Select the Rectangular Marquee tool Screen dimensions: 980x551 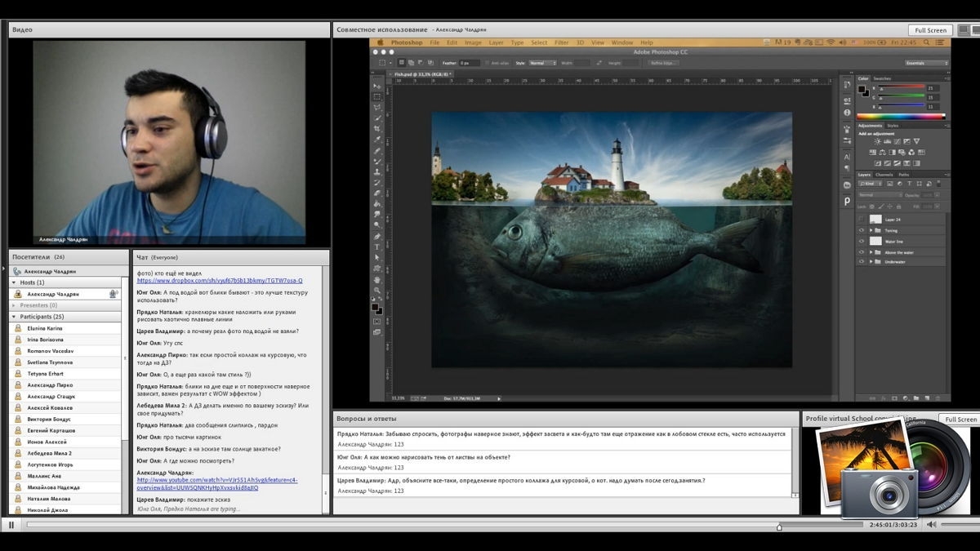(377, 96)
